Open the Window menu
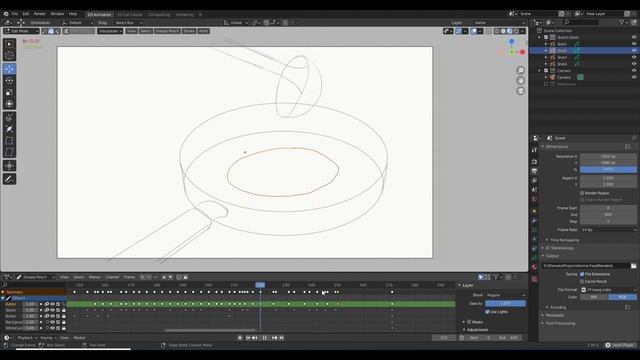 [x=57, y=14]
